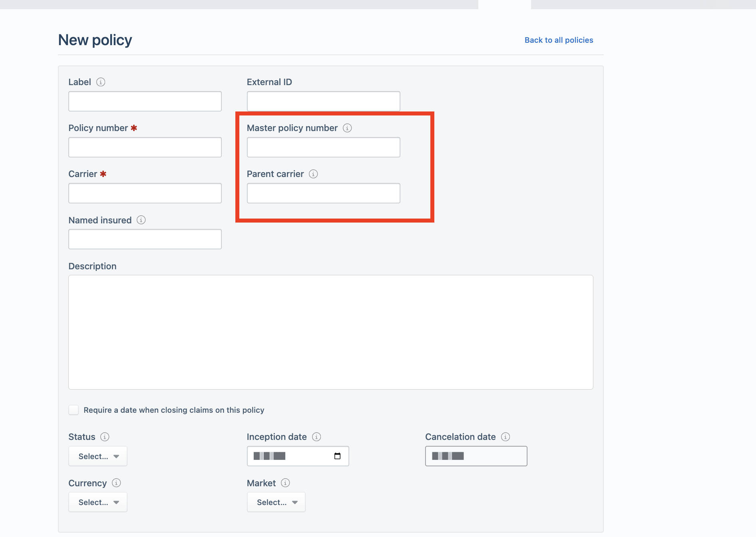Viewport: 756px width, 537px height.
Task: Open the Inception date calendar picker
Action: (337, 456)
